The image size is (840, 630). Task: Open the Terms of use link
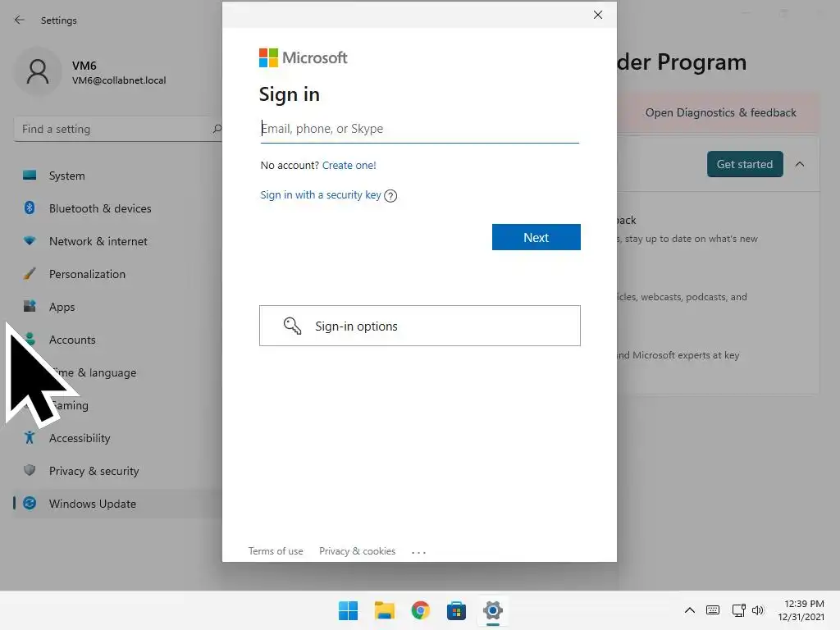click(276, 551)
